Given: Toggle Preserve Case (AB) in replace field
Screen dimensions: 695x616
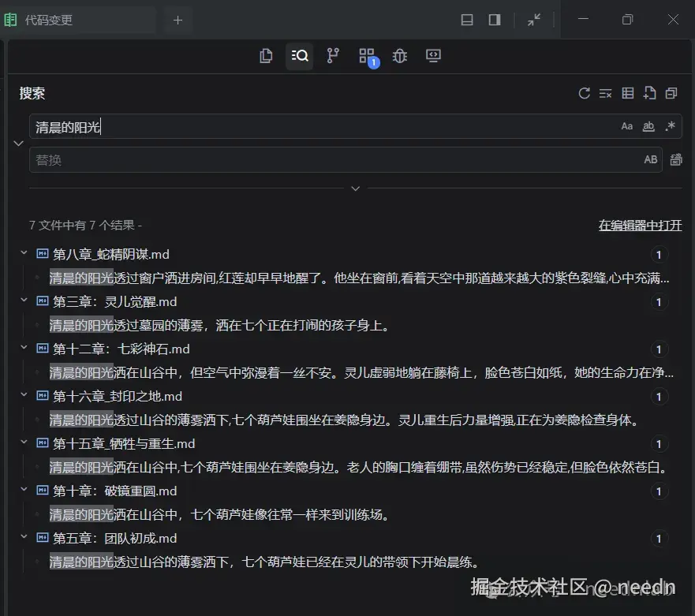Looking at the screenshot, I should pos(650,159).
